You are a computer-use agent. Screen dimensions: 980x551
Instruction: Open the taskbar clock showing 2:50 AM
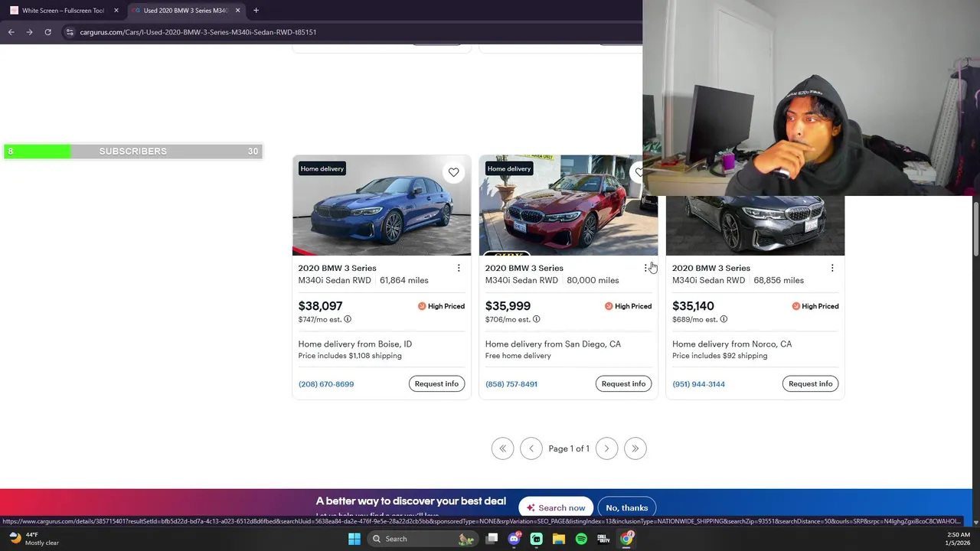pyautogui.click(x=958, y=539)
